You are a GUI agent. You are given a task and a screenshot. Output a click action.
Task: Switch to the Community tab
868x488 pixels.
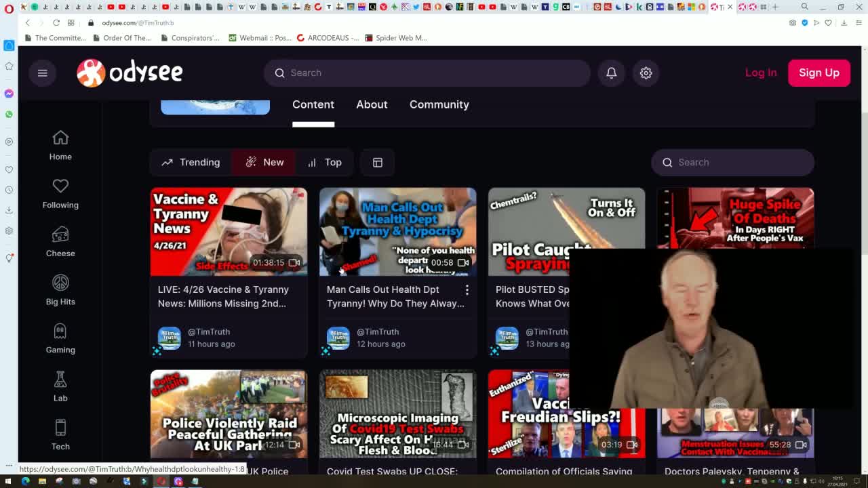(439, 104)
